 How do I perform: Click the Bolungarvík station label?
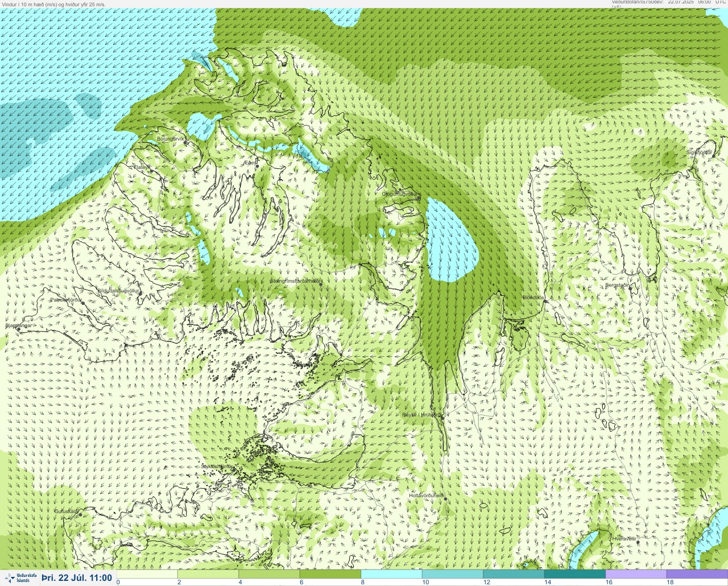[171, 138]
